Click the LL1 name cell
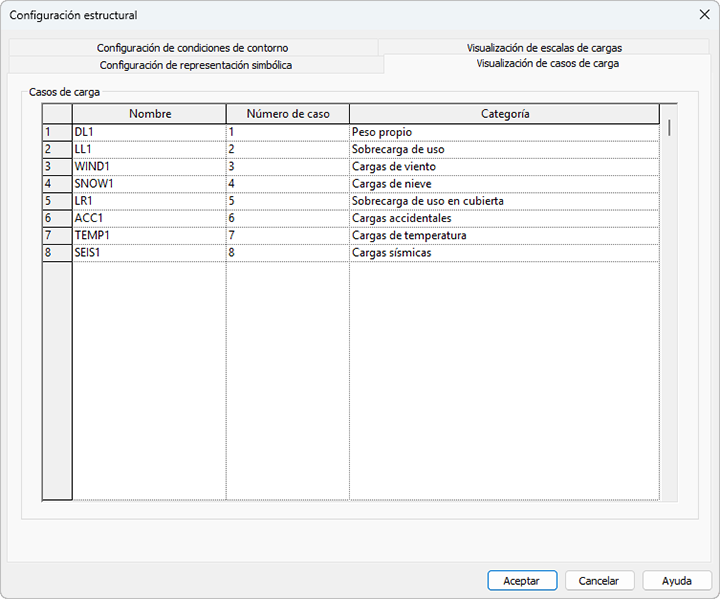The width and height of the screenshot is (720, 599). (x=150, y=149)
